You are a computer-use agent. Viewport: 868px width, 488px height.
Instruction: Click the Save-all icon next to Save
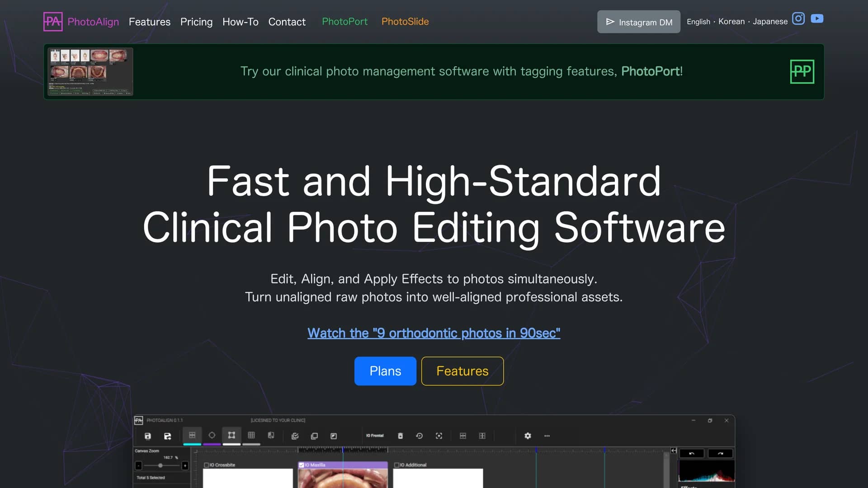click(167, 436)
